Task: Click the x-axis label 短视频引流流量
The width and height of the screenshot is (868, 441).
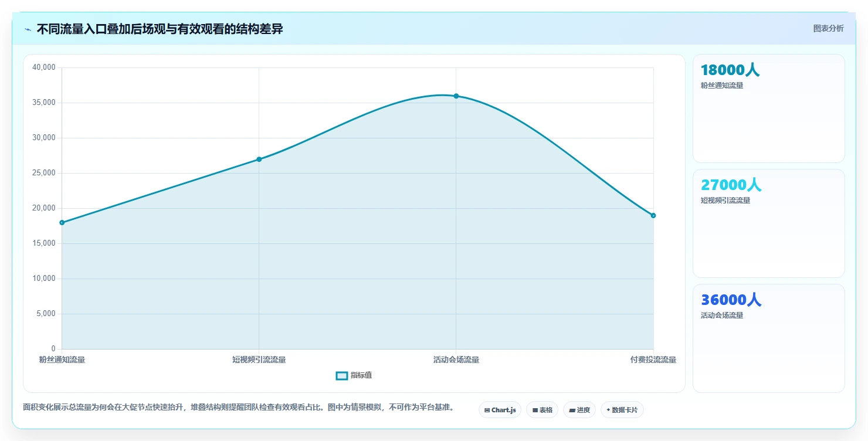Action: pyautogui.click(x=259, y=359)
